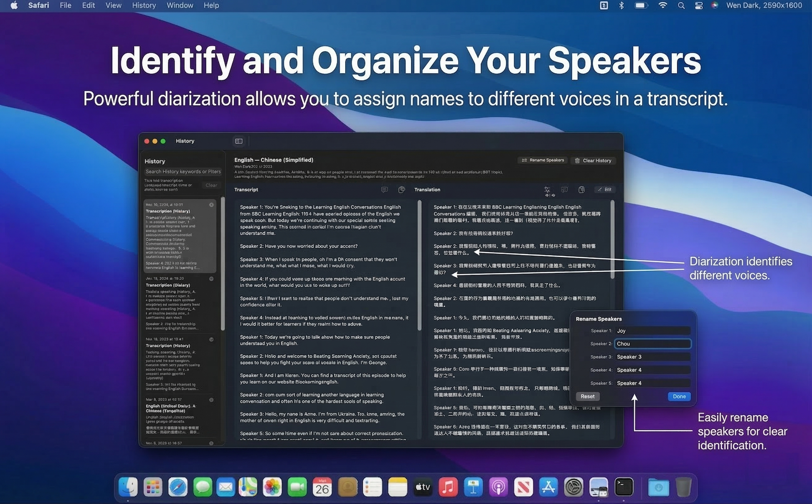Copy transcript using the Transcript copy icon

[401, 190]
